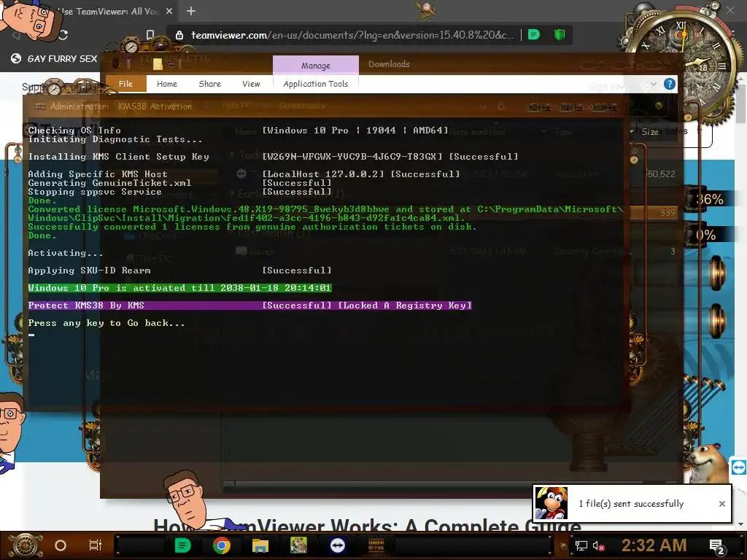Open Start menu steampunk button on taskbar
The height and width of the screenshot is (560, 747).
click(x=26, y=545)
